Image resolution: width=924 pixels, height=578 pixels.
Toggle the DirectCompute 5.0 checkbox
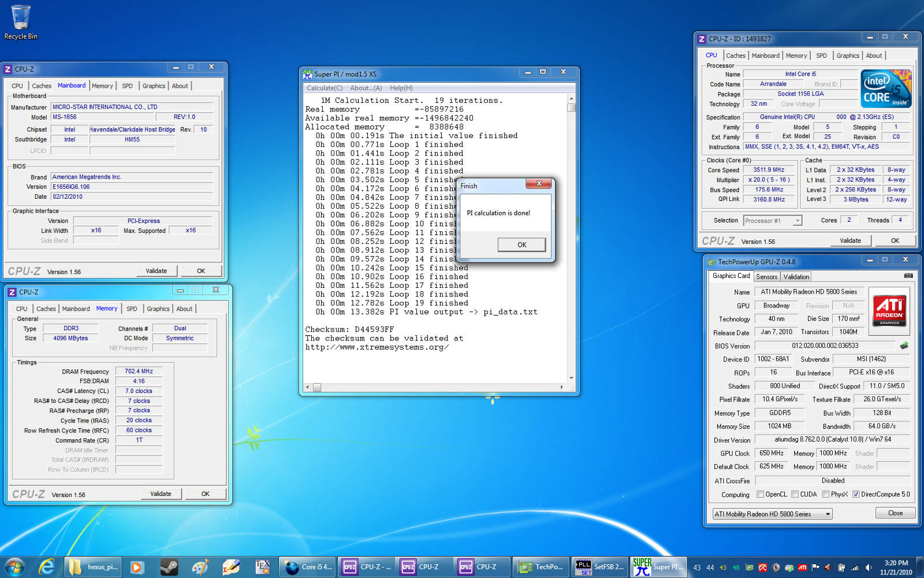click(x=856, y=494)
